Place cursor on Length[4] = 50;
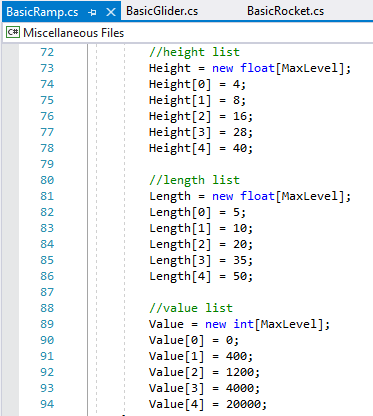Screen dimensions: 373x416 (201, 276)
